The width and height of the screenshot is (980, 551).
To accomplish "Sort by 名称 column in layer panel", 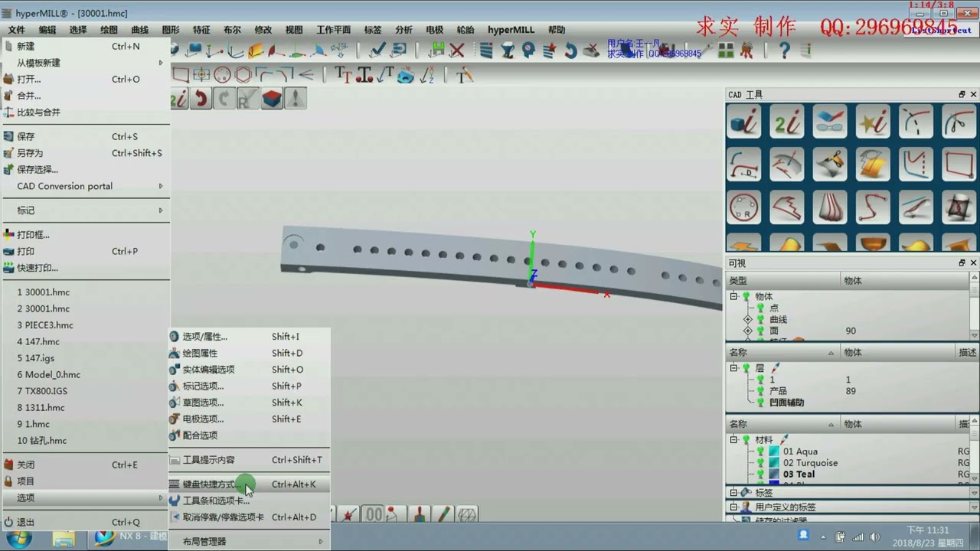I will pos(782,353).
